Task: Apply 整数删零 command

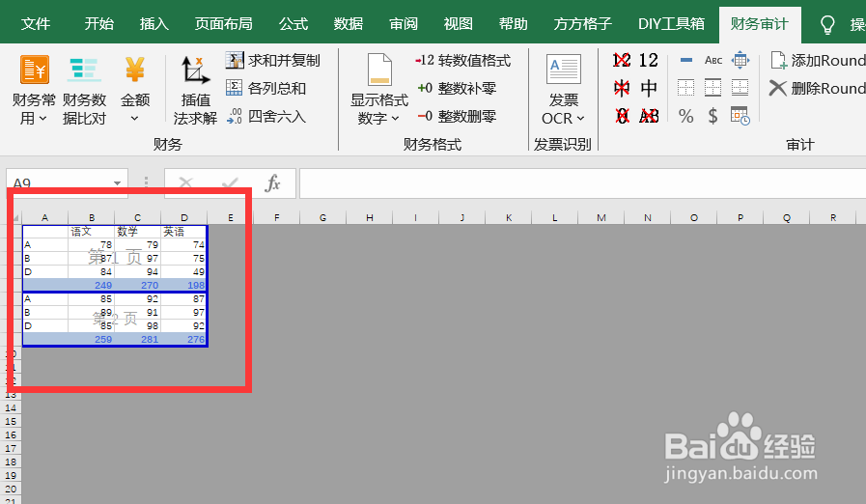Action: tap(457, 116)
